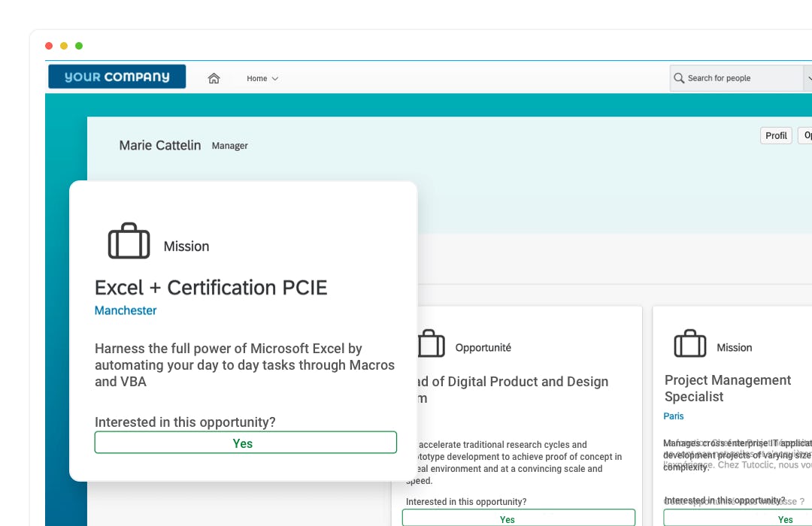812x526 pixels.
Task: Open the Digital Product and Design card title
Action: (x=513, y=390)
